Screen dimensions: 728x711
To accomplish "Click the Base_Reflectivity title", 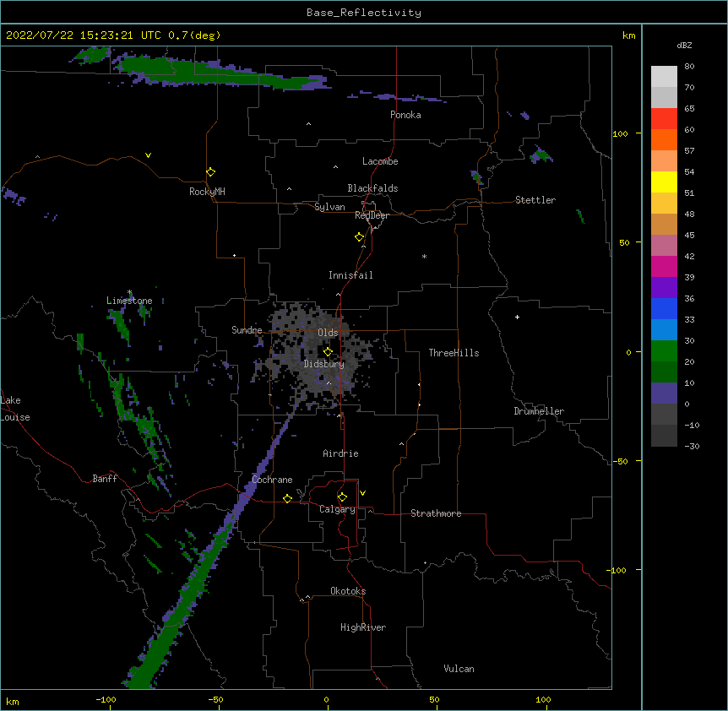I will coord(364,13).
